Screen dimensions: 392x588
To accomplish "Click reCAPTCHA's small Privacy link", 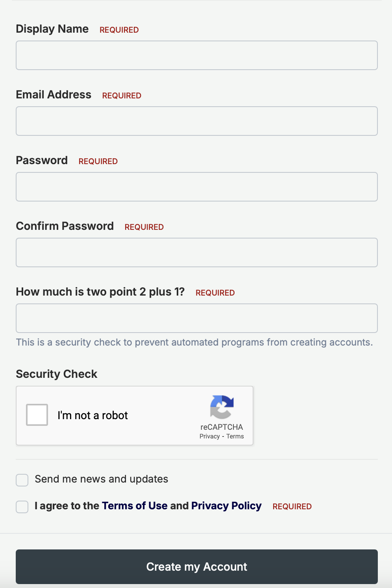I will click(209, 436).
